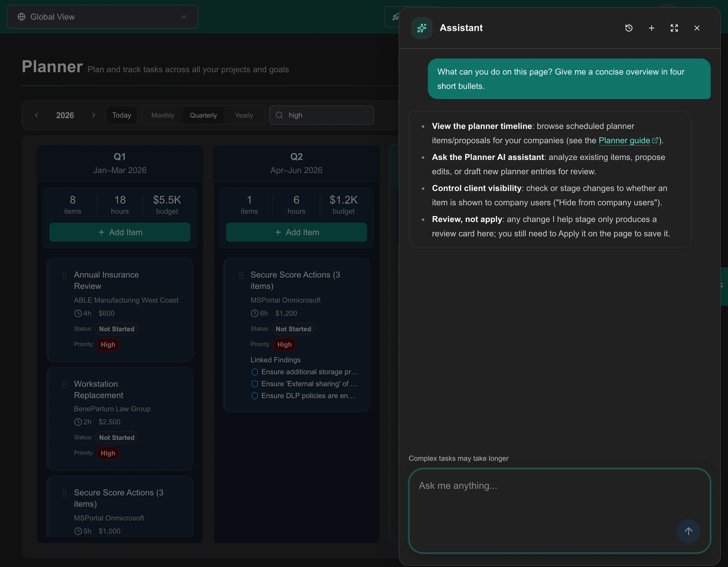The image size is (728, 567).
Task: Click the clock icon on Workstation Replacement
Action: (x=78, y=422)
